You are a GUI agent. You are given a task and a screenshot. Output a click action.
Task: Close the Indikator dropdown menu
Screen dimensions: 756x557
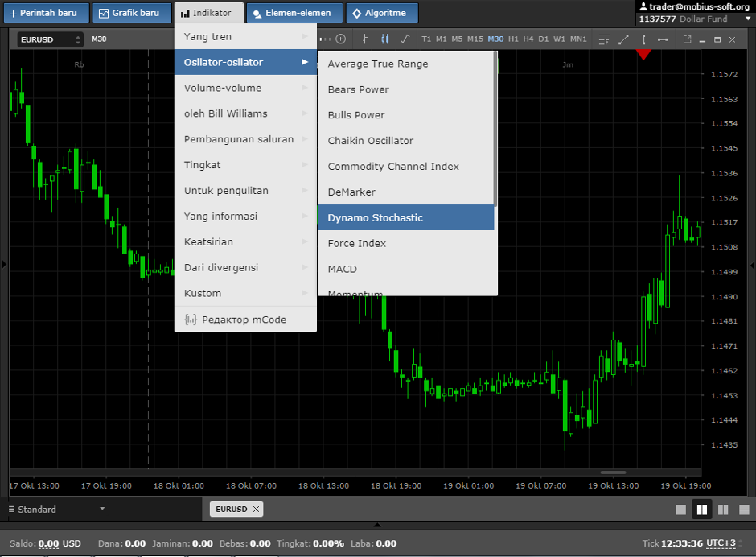click(209, 13)
